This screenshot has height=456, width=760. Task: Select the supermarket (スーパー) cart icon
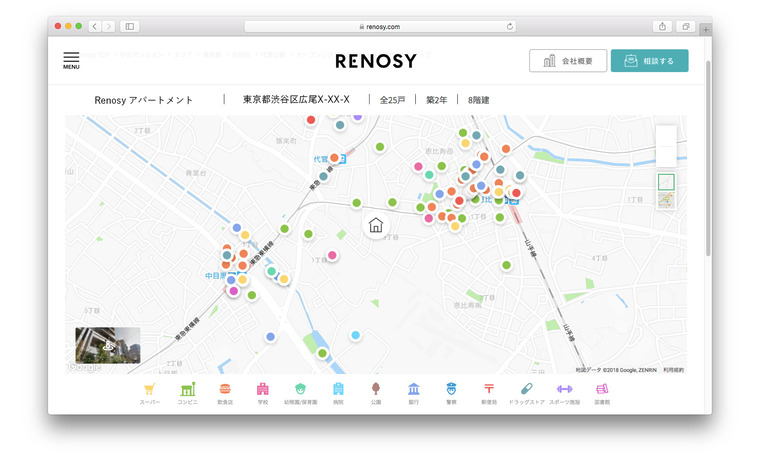click(149, 390)
